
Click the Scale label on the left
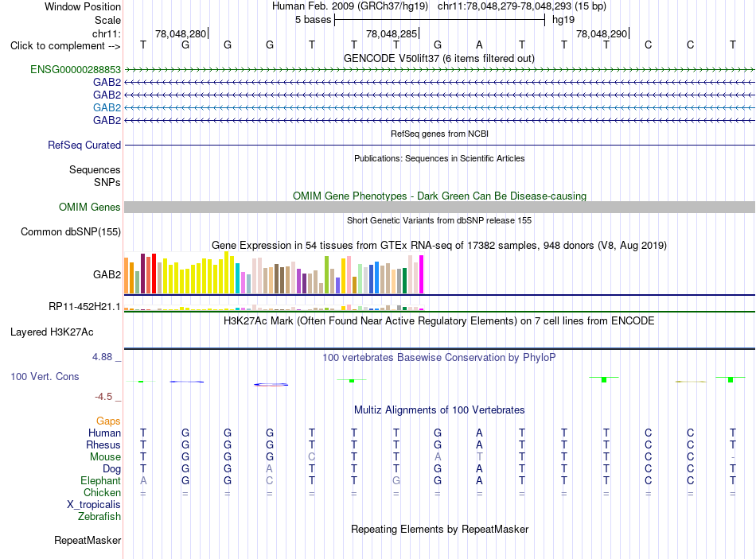[x=107, y=20]
